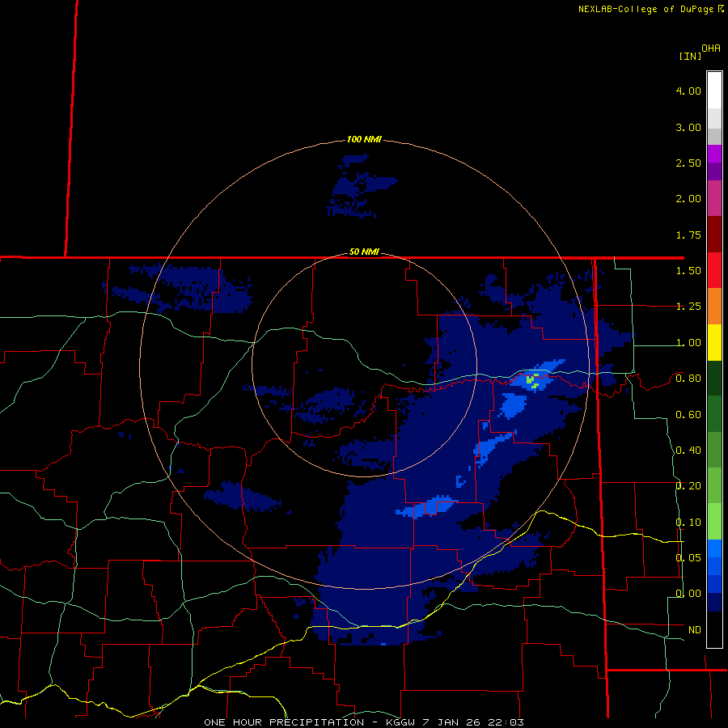Select the pink legend swatch near 2.00

[714, 198]
